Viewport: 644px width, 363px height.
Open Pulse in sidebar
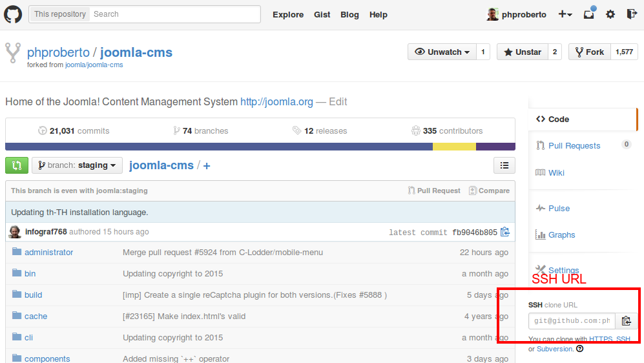(x=559, y=209)
